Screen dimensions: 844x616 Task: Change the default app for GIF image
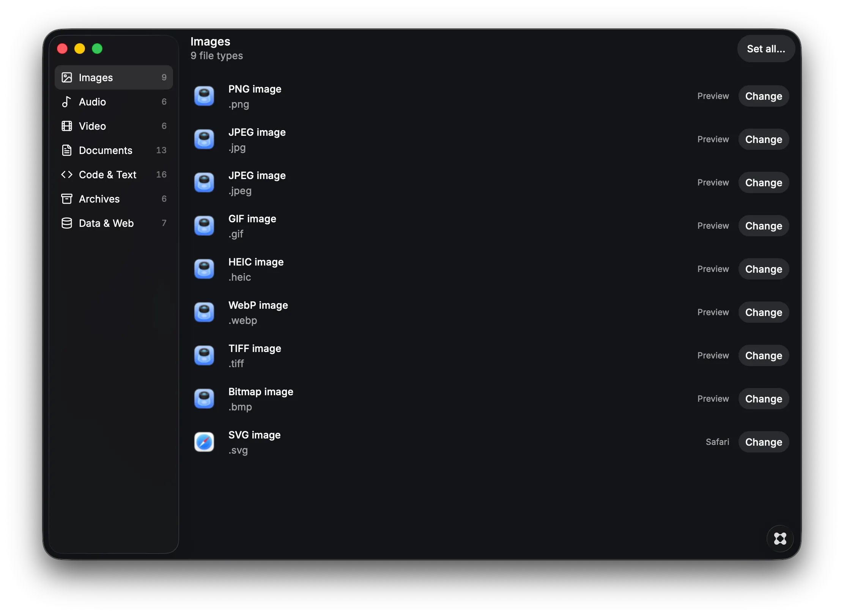[764, 226]
